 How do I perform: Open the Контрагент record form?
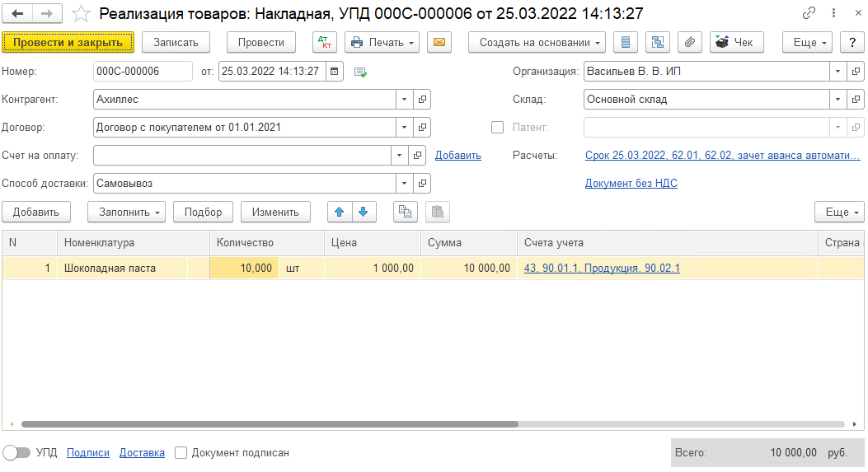(422, 99)
